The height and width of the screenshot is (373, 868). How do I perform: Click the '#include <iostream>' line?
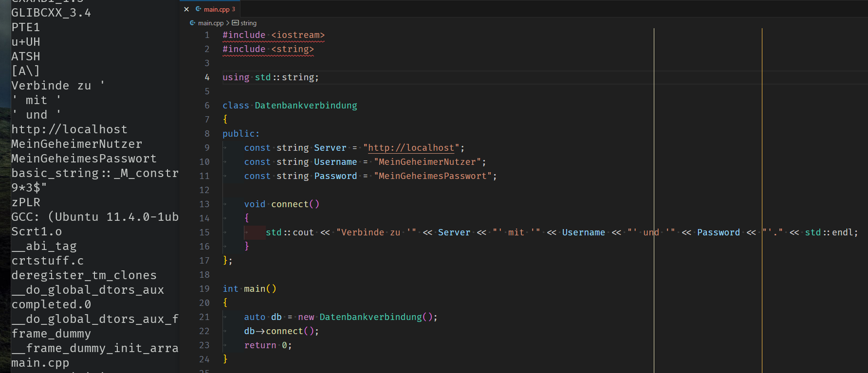coord(274,35)
